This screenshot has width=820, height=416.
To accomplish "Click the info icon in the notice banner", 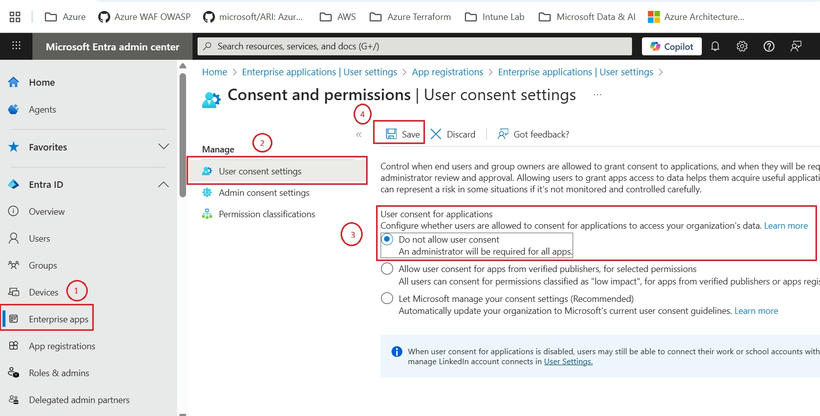I will (x=397, y=351).
